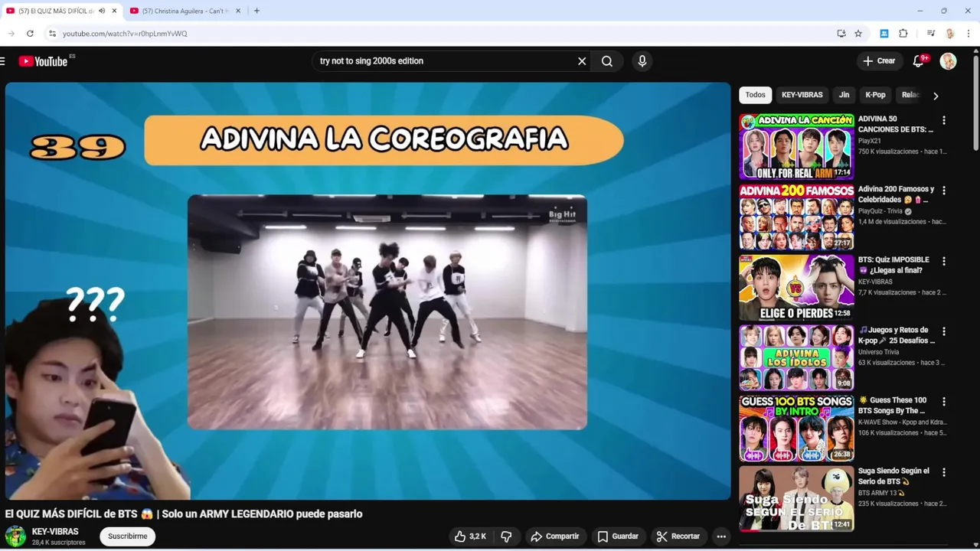The image size is (980, 551).
Task: Open KEY-VIBRAS channel avatar
Action: point(15,536)
